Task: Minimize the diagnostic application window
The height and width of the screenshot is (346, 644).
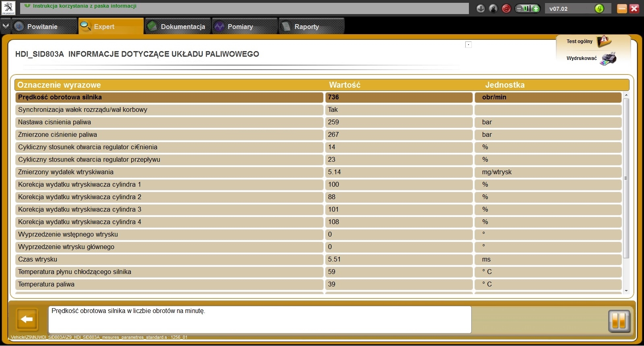Action: coord(622,8)
